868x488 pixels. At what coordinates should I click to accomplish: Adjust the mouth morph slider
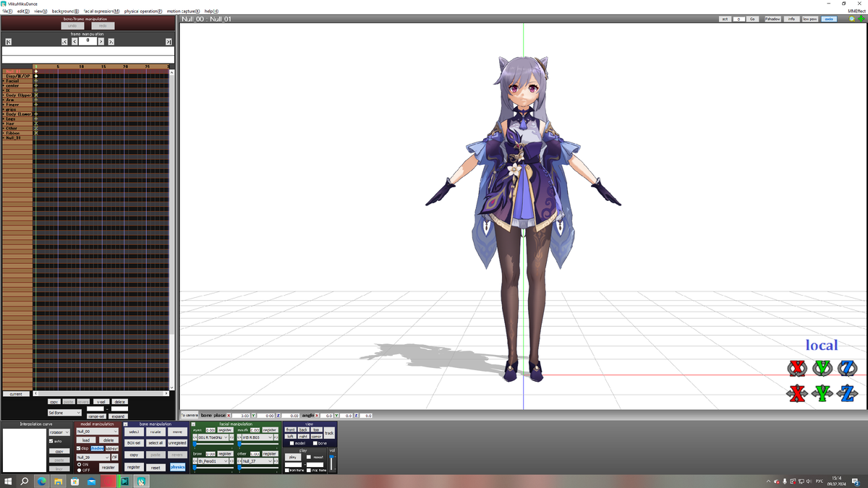pyautogui.click(x=259, y=444)
